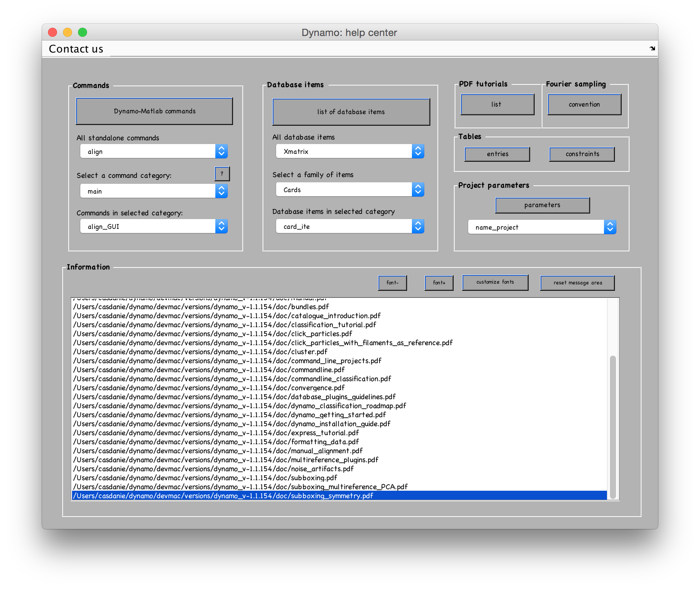Select the express_tutorial.pdf path line

tap(339, 433)
